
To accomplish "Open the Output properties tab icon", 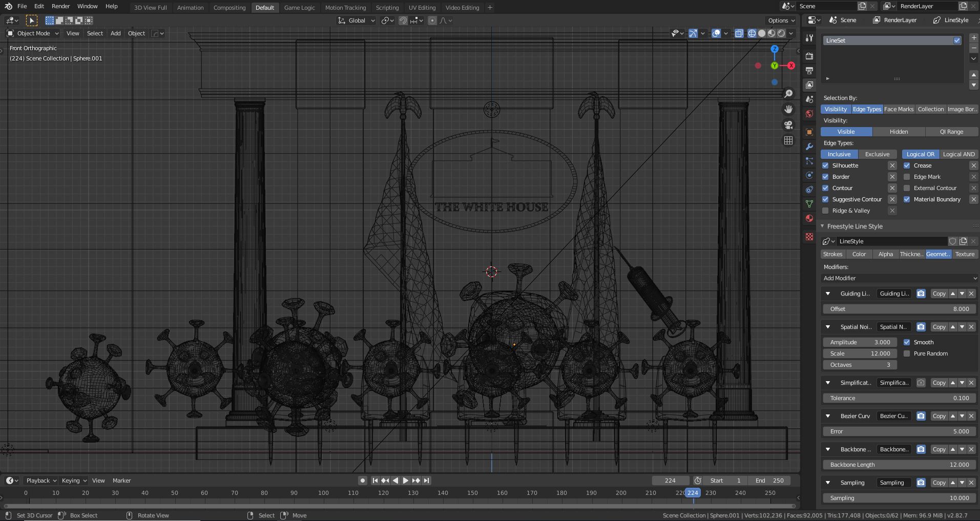I will (x=809, y=70).
